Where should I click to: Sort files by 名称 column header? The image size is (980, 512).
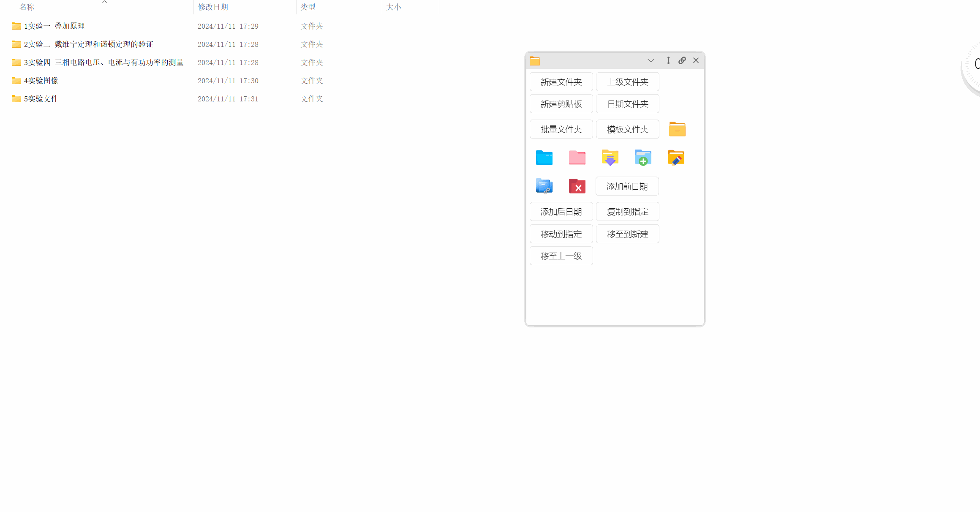tap(27, 7)
